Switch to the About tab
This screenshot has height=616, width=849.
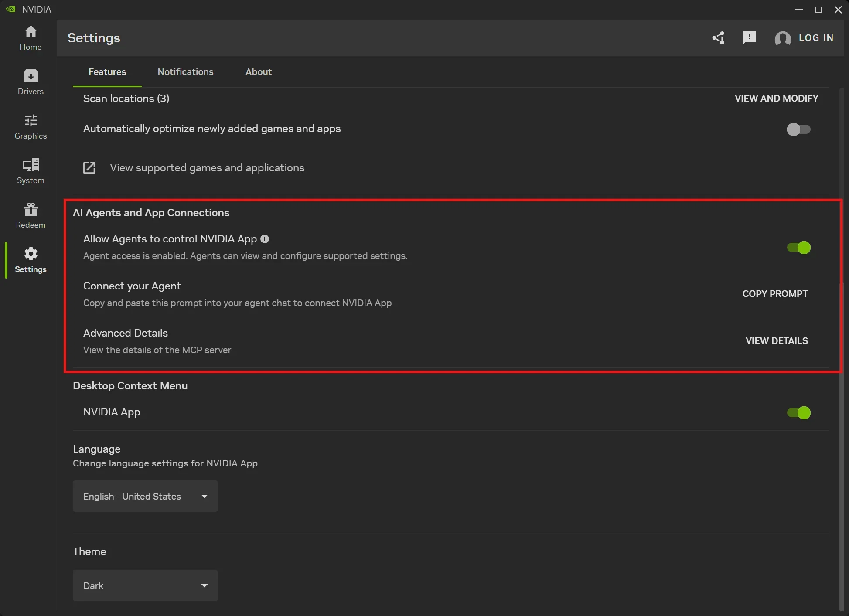258,72
